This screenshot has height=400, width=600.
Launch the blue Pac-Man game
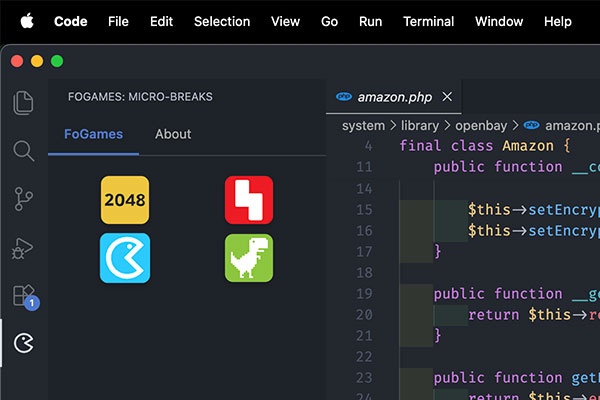tap(125, 258)
